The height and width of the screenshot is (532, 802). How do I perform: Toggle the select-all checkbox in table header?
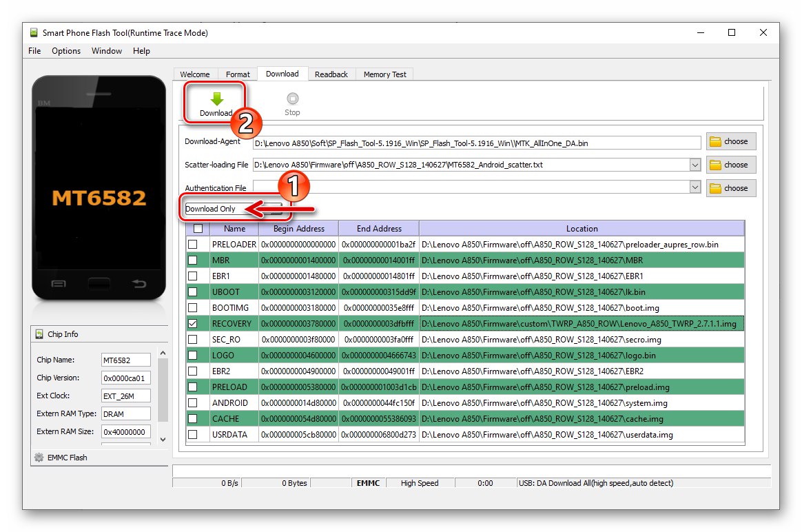tap(198, 229)
